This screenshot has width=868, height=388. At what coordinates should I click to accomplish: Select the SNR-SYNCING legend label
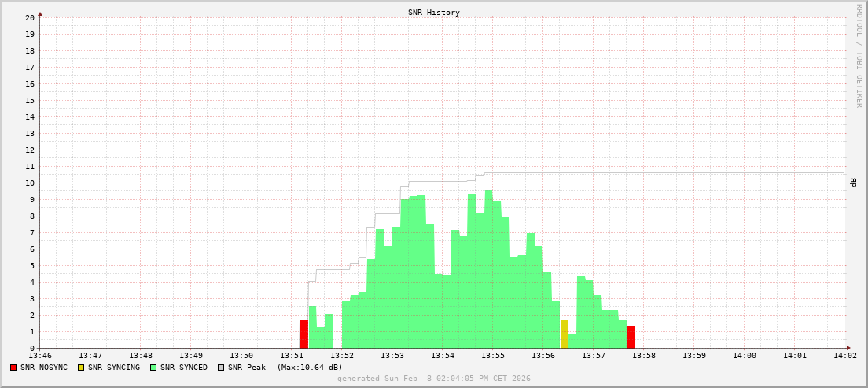[113, 368]
